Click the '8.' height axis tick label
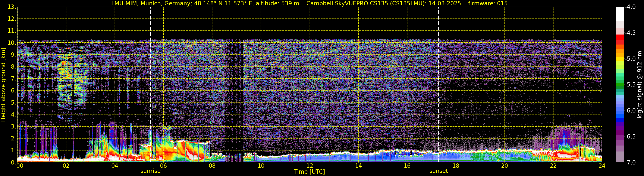The width and height of the screenshot is (644, 176). pos(13,67)
